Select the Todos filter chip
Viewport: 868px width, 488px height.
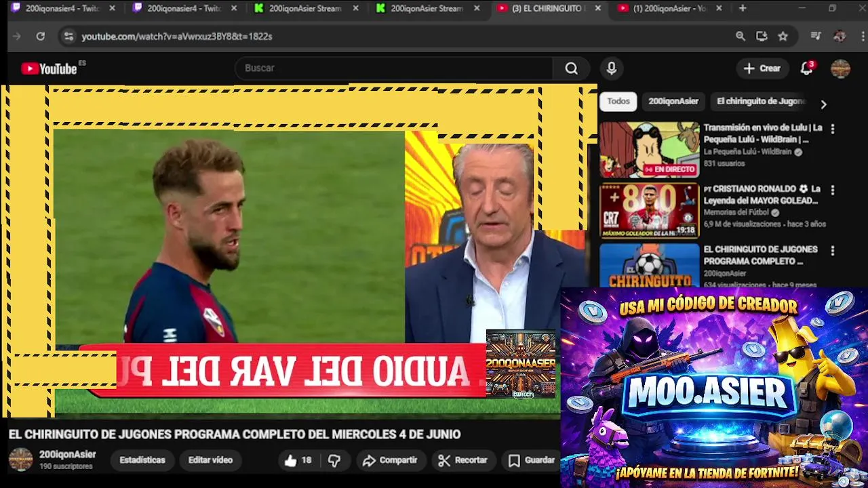click(618, 101)
